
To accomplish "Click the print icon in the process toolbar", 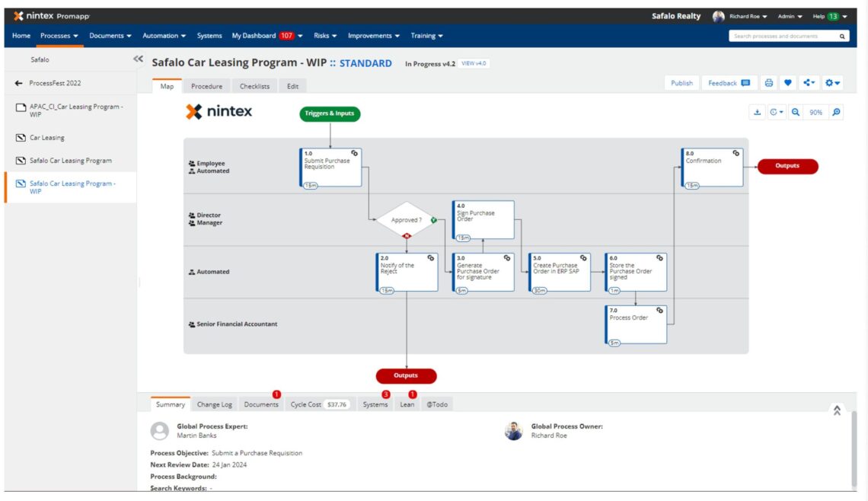I will pyautogui.click(x=769, y=83).
